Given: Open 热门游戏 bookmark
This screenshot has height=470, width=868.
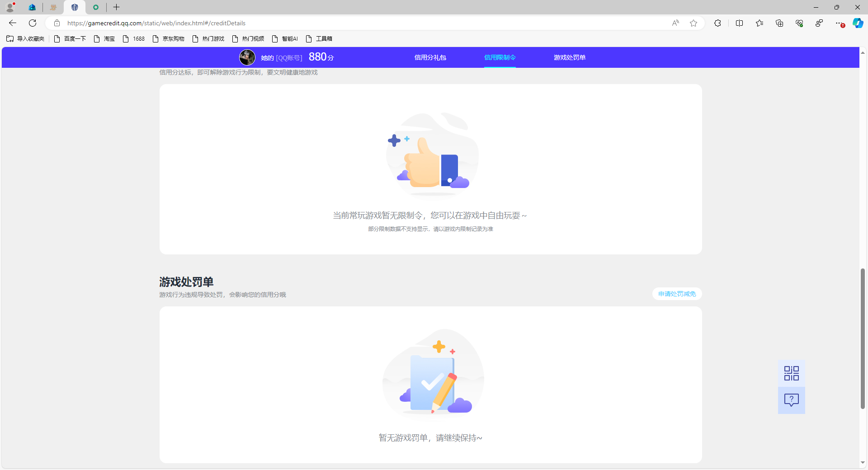Looking at the screenshot, I should pos(208,39).
